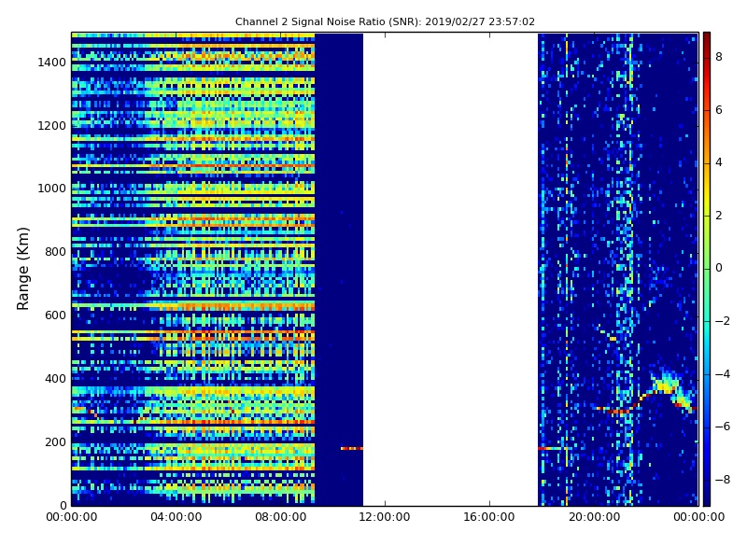
Task: Click the colorbar label 6
Action: (x=719, y=110)
